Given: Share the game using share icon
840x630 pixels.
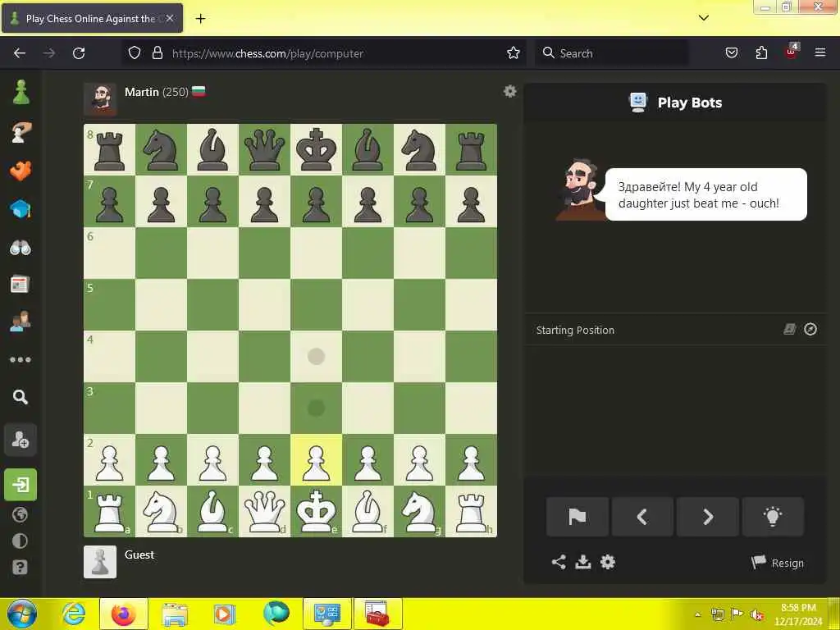Looking at the screenshot, I should (558, 562).
